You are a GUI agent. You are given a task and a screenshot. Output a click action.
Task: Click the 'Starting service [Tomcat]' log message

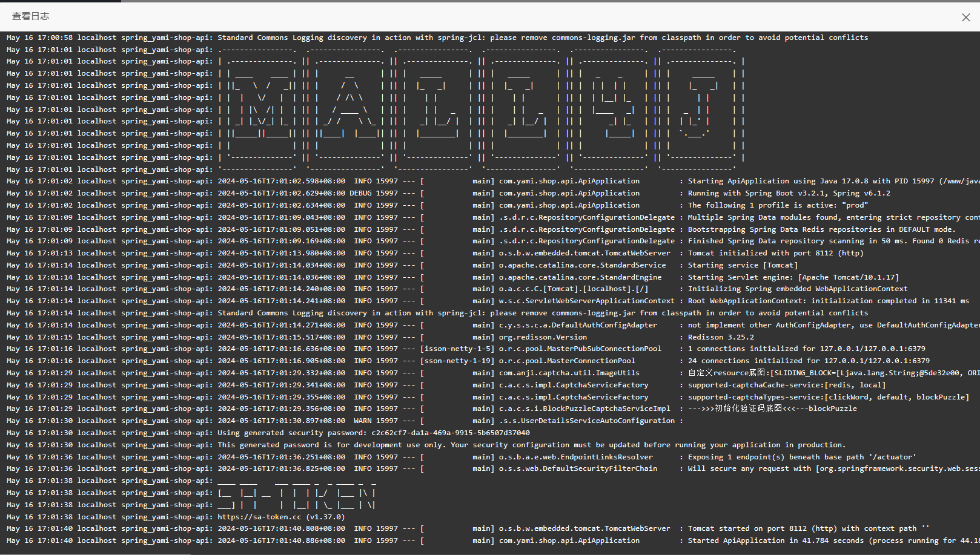(743, 265)
